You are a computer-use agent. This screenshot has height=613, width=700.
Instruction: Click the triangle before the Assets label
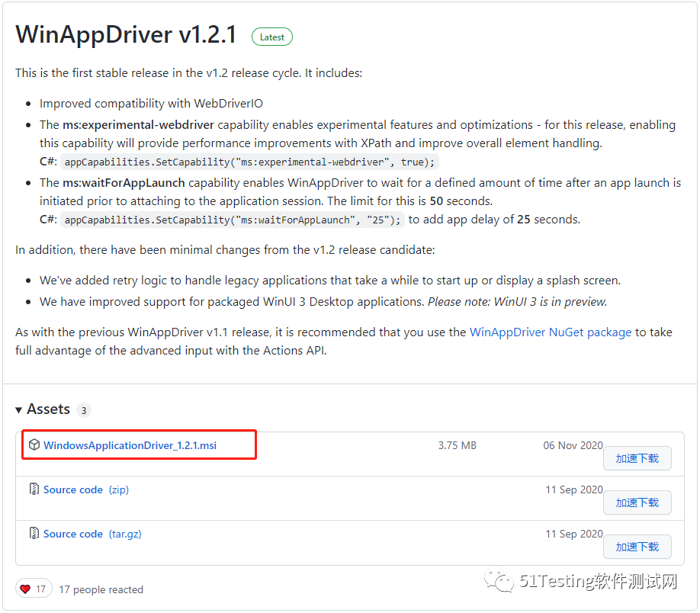click(x=18, y=409)
